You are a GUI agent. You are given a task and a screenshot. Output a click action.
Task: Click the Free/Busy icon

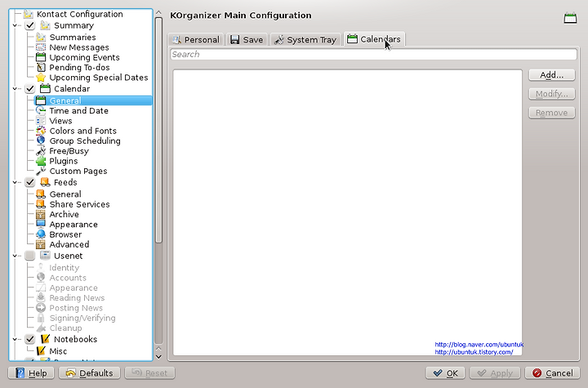click(41, 151)
